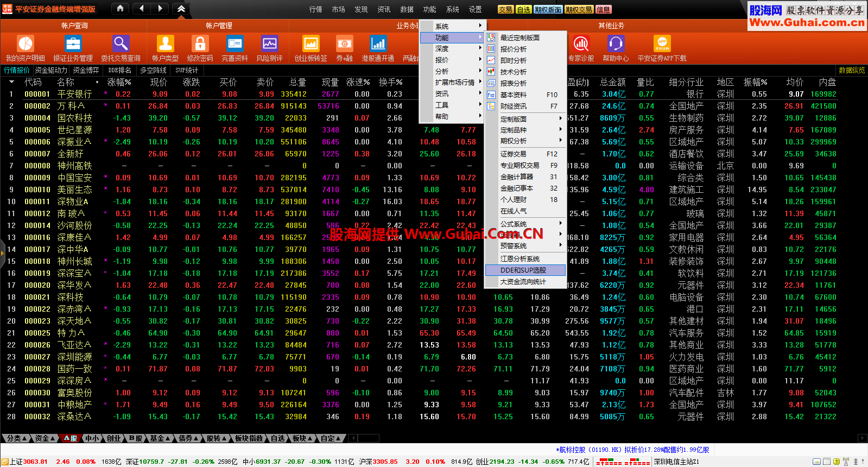The height and width of the screenshot is (467, 868).
Task: Go to the Home page via house icon
Action: pos(121,9)
